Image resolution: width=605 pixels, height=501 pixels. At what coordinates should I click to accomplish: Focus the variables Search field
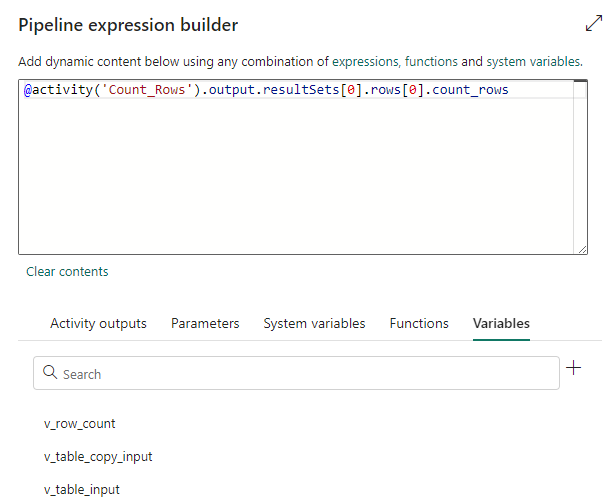pos(300,374)
